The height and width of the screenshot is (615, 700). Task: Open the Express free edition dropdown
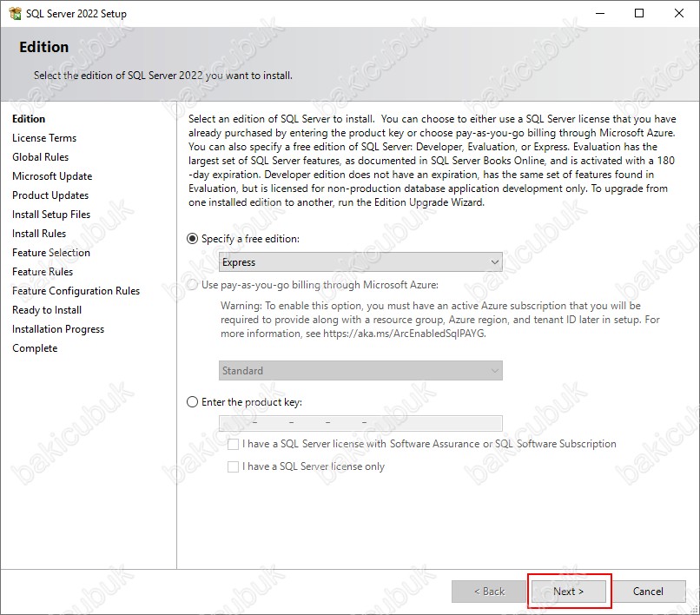pos(360,262)
